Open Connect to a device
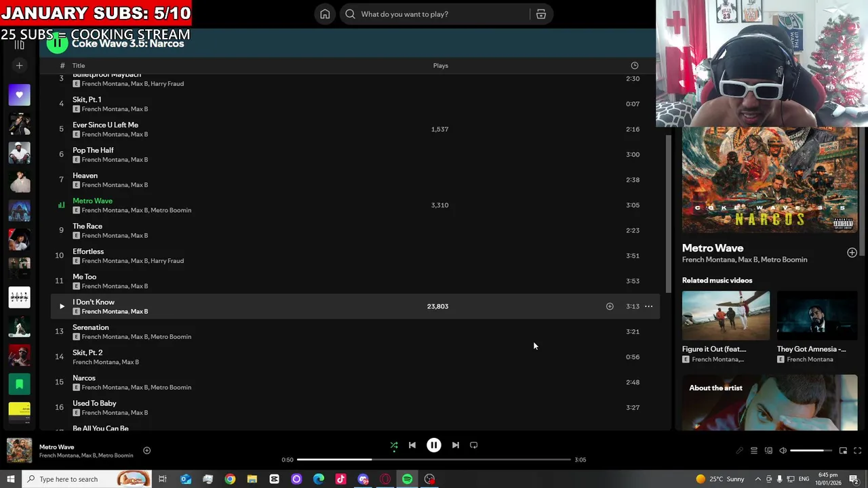The width and height of the screenshot is (868, 488). [x=768, y=451]
